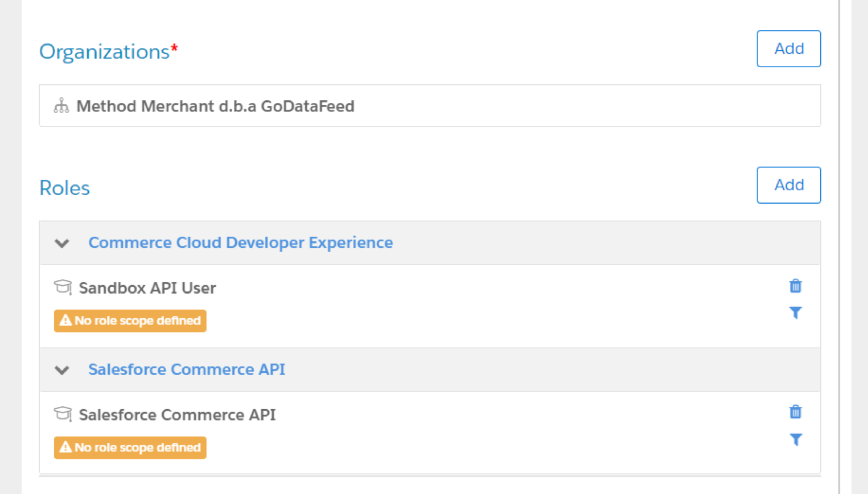Click Salesforce Commerce API role name text
Image resolution: width=868 pixels, height=494 pixels.
click(177, 415)
